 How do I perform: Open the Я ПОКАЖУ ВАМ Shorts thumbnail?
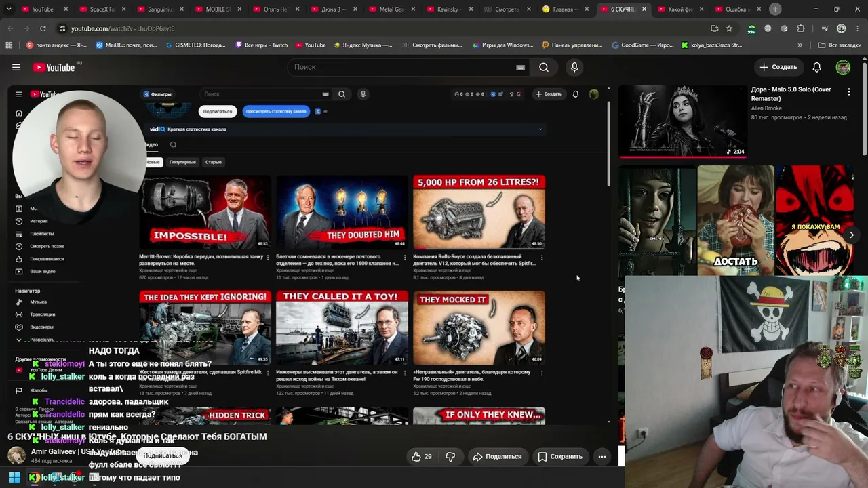pos(814,220)
